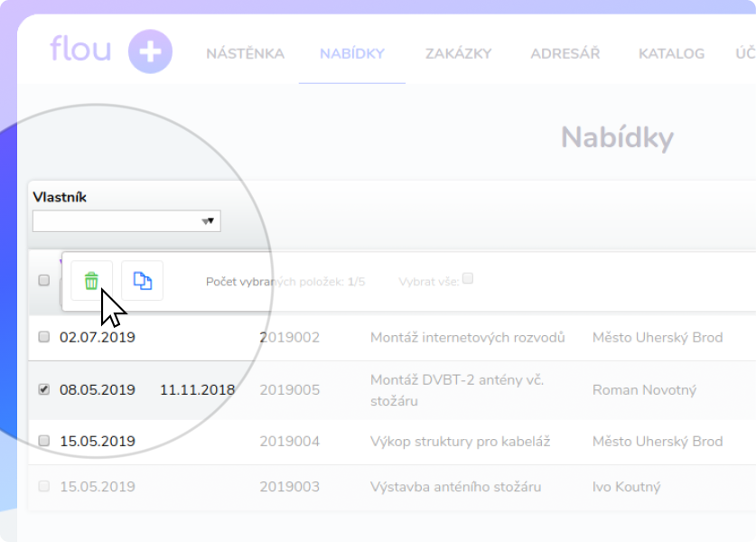Screen dimensions: 756x542
Task: Open the Adresář tab
Action: (565, 53)
